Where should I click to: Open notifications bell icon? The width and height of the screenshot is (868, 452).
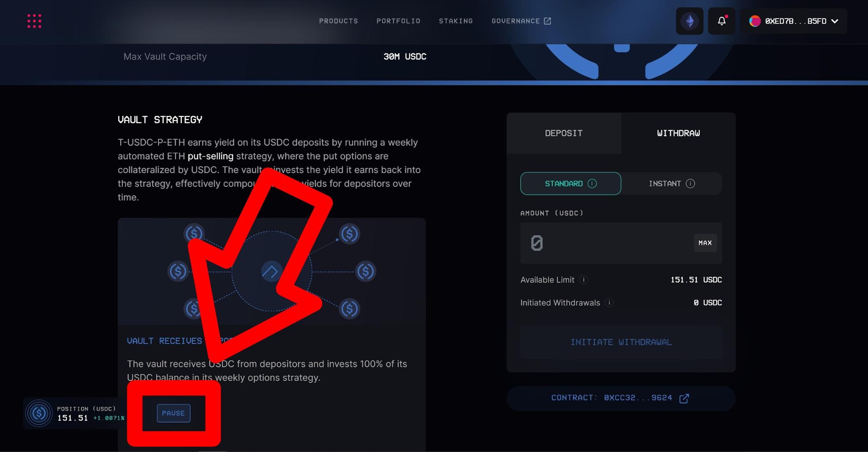click(721, 21)
